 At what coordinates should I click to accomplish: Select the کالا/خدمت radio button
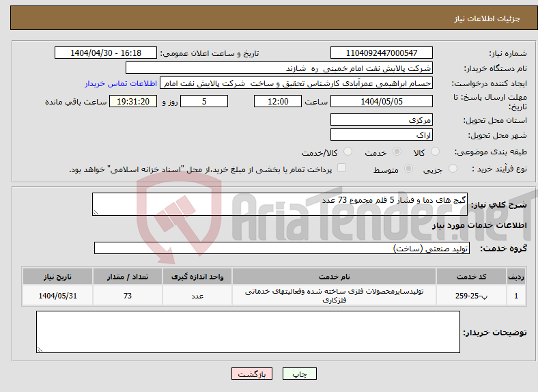coord(348,152)
